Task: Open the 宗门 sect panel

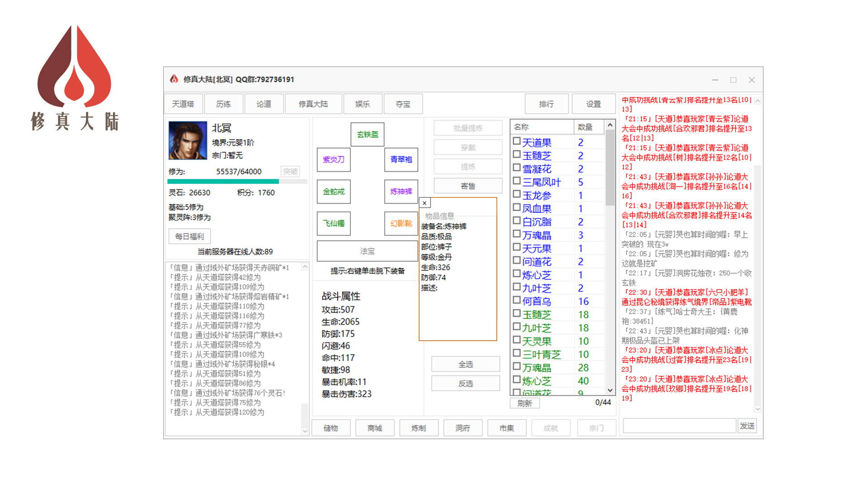Action: 596,427
